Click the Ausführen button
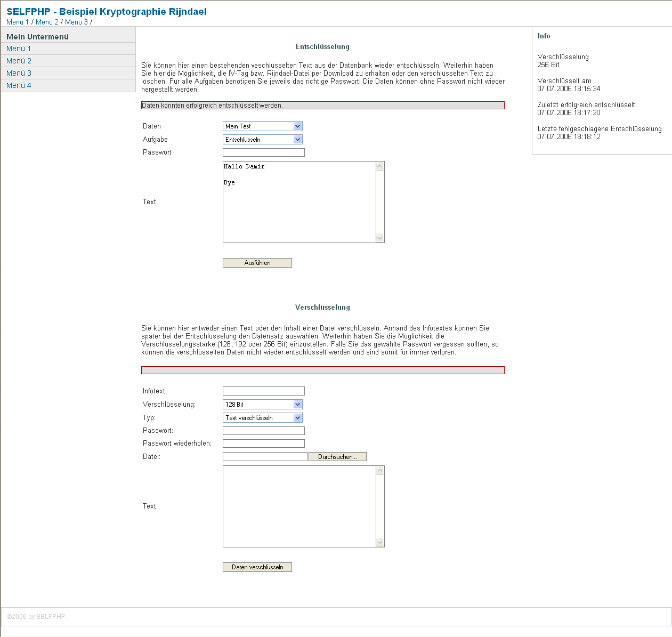This screenshot has height=637, width=672. click(257, 263)
